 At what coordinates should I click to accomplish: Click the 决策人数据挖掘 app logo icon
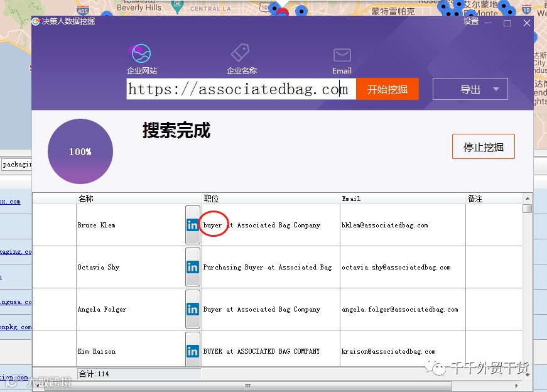(x=36, y=21)
